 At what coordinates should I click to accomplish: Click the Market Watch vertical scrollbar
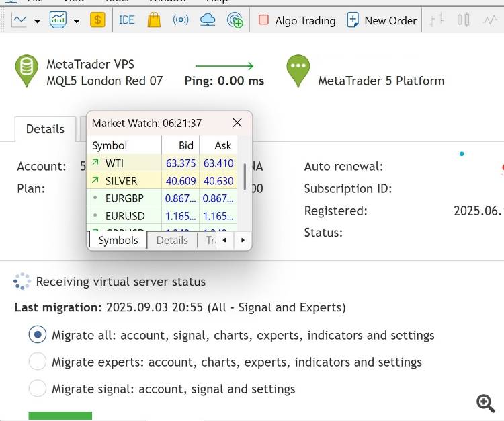point(245,177)
